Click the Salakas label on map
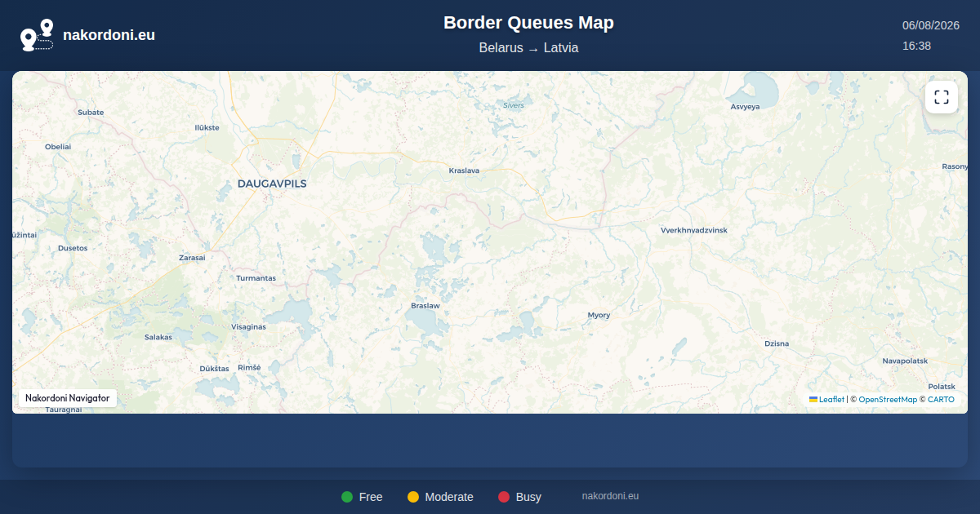The height and width of the screenshot is (514, 980). pos(158,337)
